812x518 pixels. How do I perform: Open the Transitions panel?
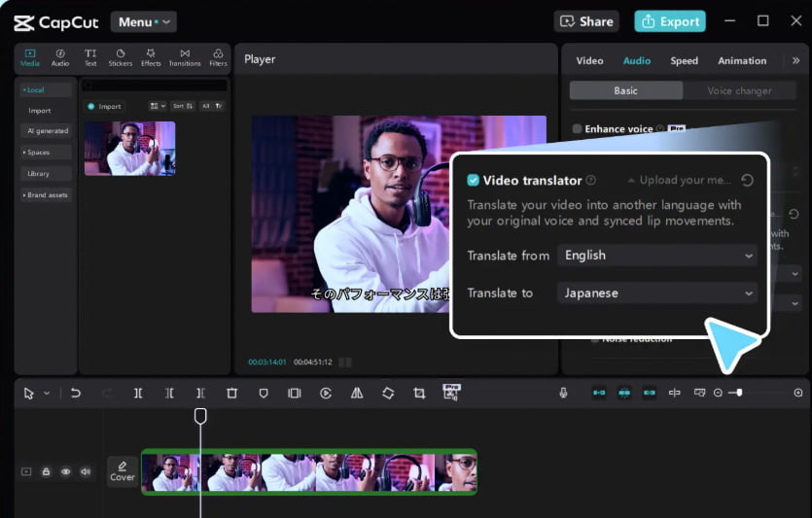point(185,57)
